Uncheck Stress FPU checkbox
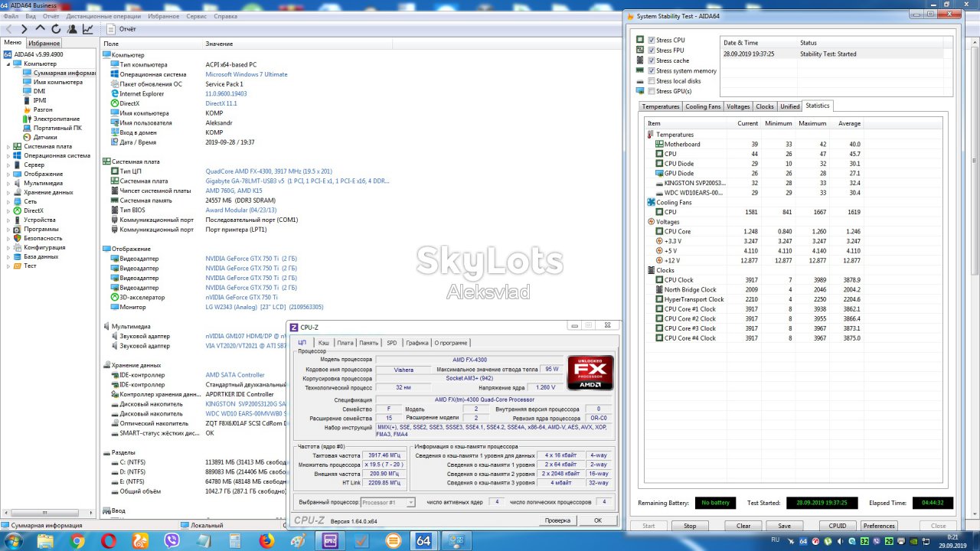This screenshot has width=980, height=551. tap(652, 51)
